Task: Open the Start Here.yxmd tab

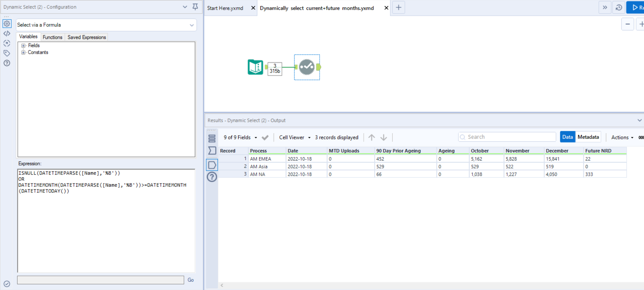Action: 225,8
